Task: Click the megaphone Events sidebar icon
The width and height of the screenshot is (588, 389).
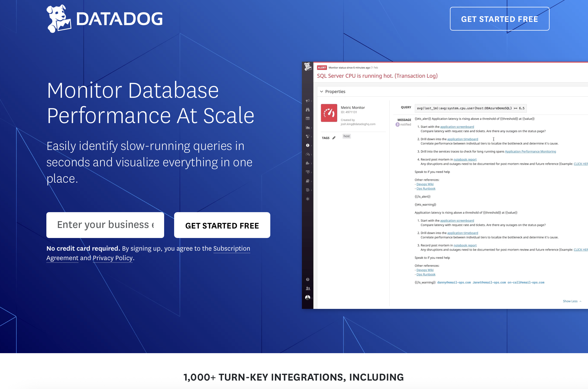Action: pos(307,101)
